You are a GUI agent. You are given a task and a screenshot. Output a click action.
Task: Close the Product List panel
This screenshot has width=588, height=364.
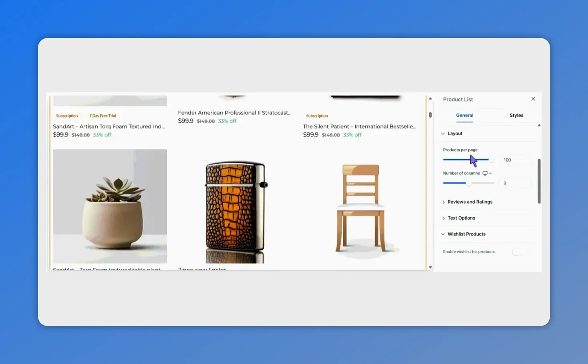533,99
